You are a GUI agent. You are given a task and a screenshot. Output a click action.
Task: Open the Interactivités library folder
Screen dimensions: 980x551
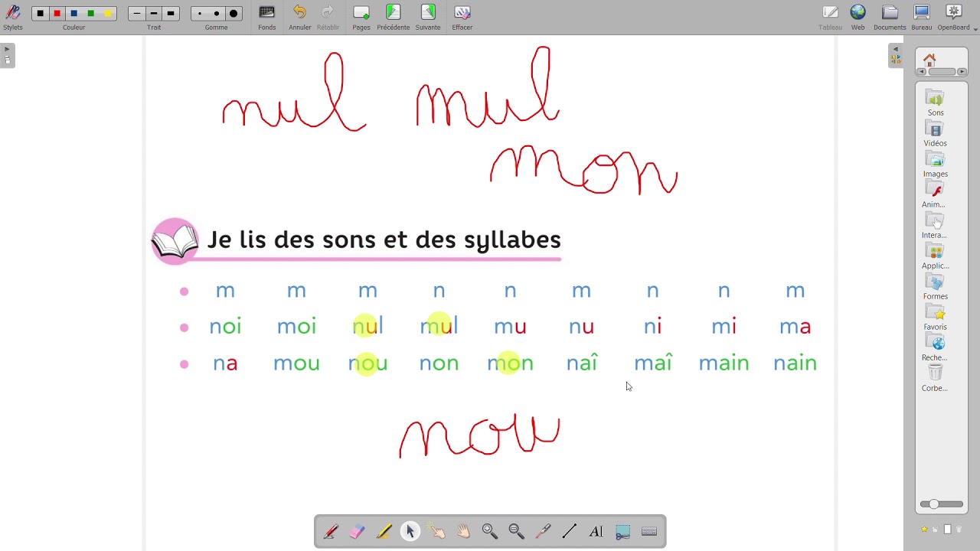[935, 226]
